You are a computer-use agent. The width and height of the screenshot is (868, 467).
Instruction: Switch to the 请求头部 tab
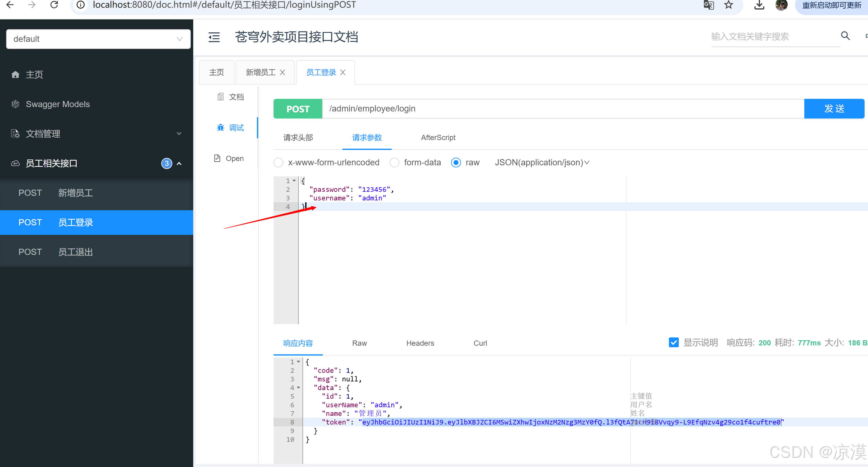pos(298,138)
